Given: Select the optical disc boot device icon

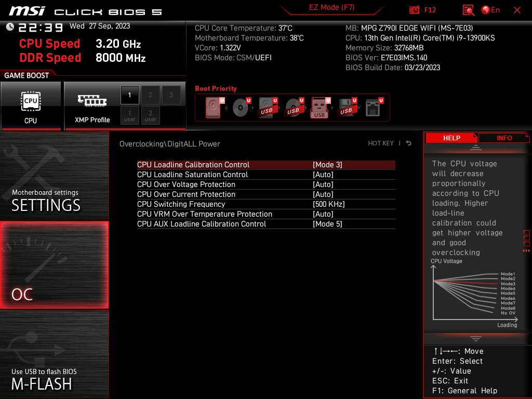Looking at the screenshot, I should (241, 108).
